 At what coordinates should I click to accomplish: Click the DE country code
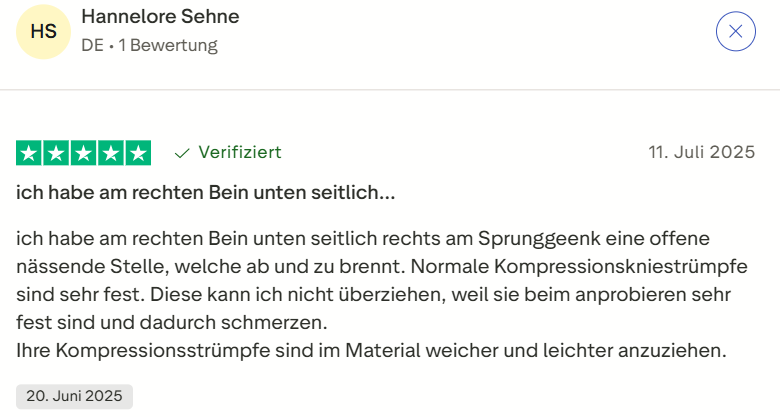tap(92, 45)
